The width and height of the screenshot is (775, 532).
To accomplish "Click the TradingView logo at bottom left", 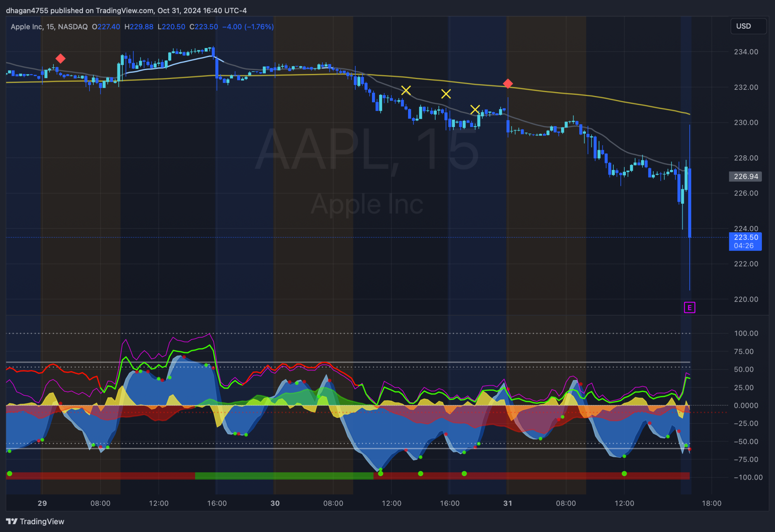I will pos(12,521).
